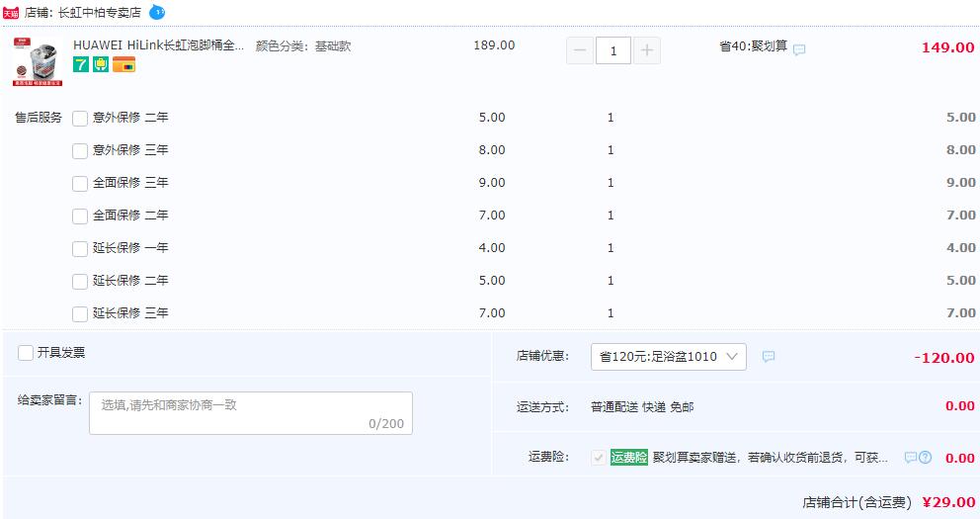Open comment icon on the 运费险 row
Image resolution: width=980 pixels, height=519 pixels.
911,457
